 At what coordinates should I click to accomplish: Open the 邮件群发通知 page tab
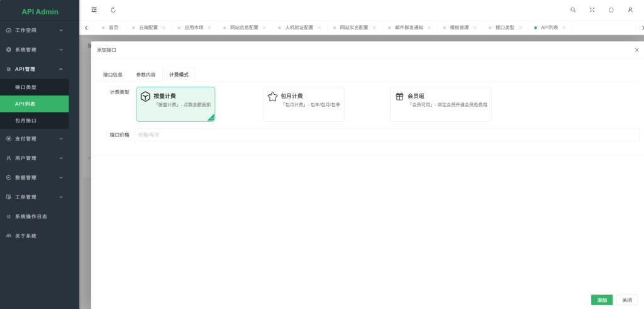coord(409,28)
